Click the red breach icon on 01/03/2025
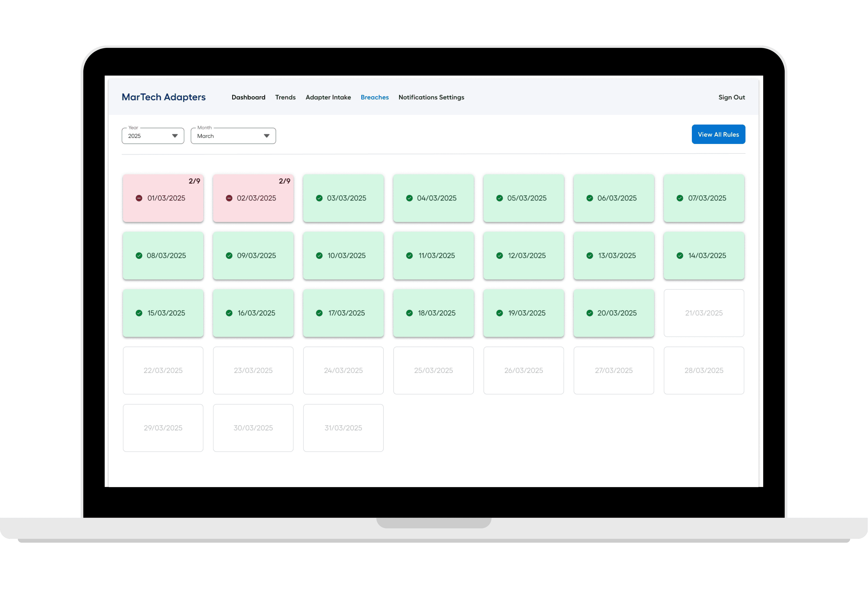The height and width of the screenshot is (603, 868). coord(139,198)
